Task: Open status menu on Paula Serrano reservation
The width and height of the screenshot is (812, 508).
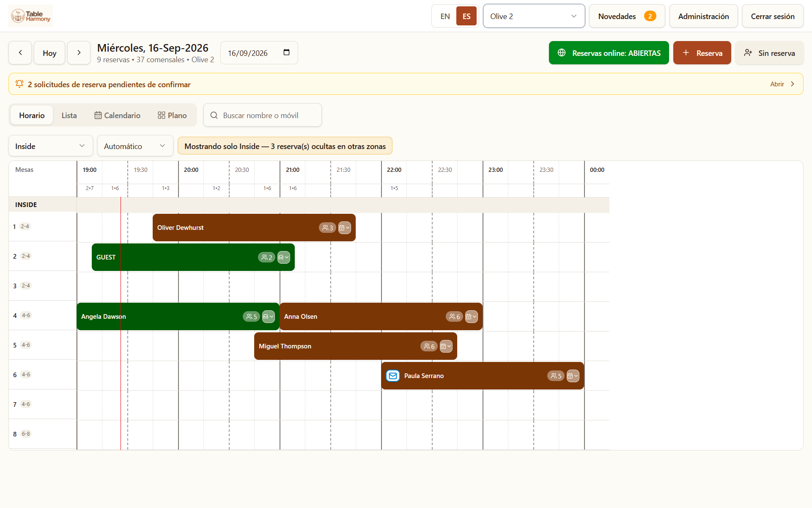Action: tap(573, 376)
